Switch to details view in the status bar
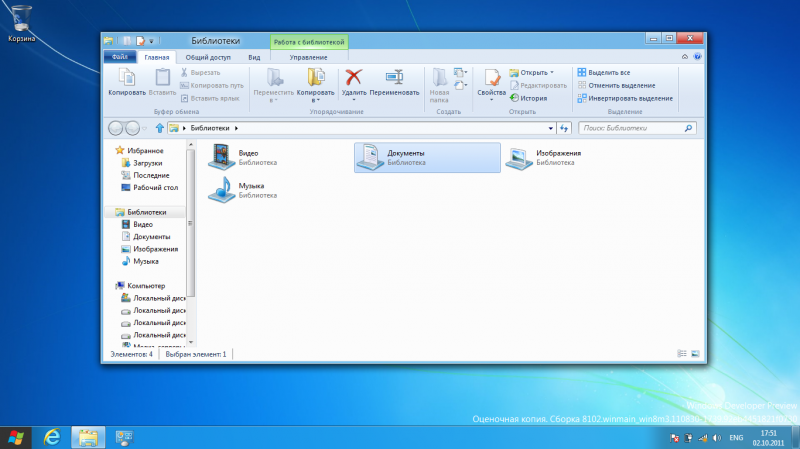This screenshot has width=800, height=449. pos(682,354)
